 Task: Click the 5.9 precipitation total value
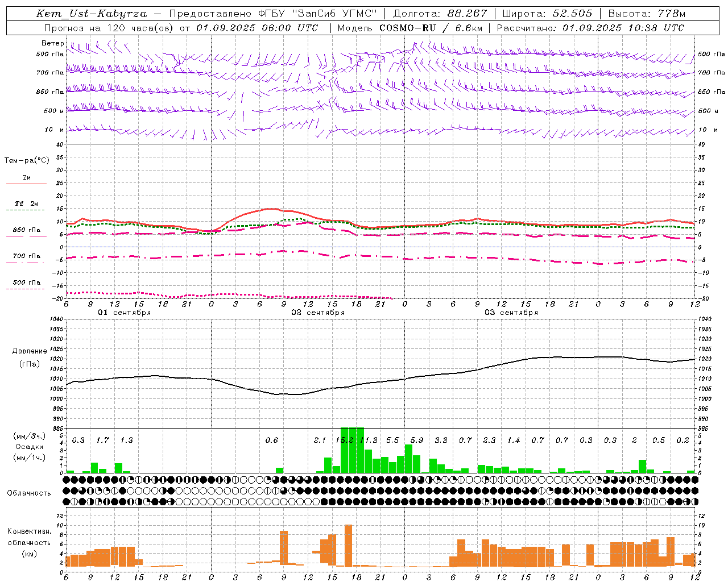417,440
